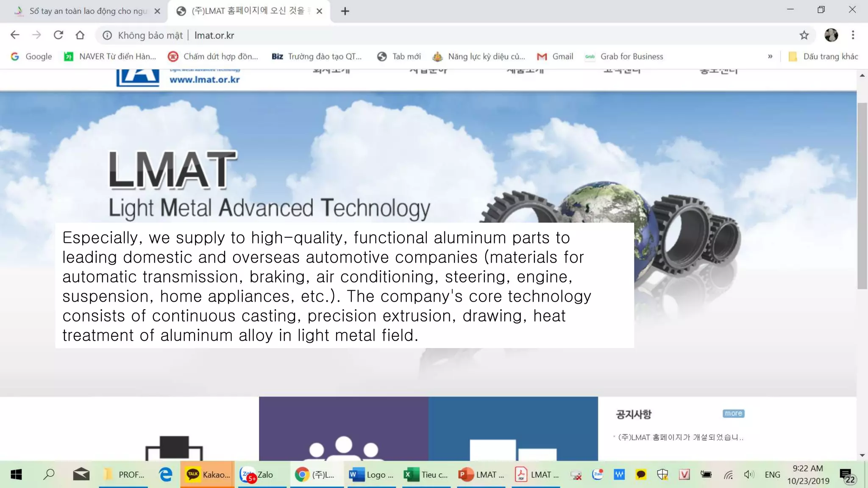The height and width of the screenshot is (488, 868).
Task: Expand hidden bookmarks with the chevron
Action: click(770, 56)
